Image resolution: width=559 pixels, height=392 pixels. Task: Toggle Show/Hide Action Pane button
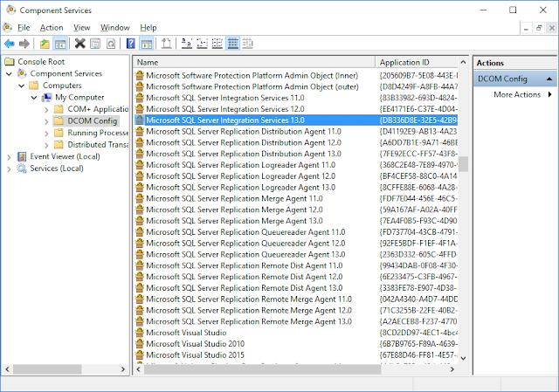147,44
